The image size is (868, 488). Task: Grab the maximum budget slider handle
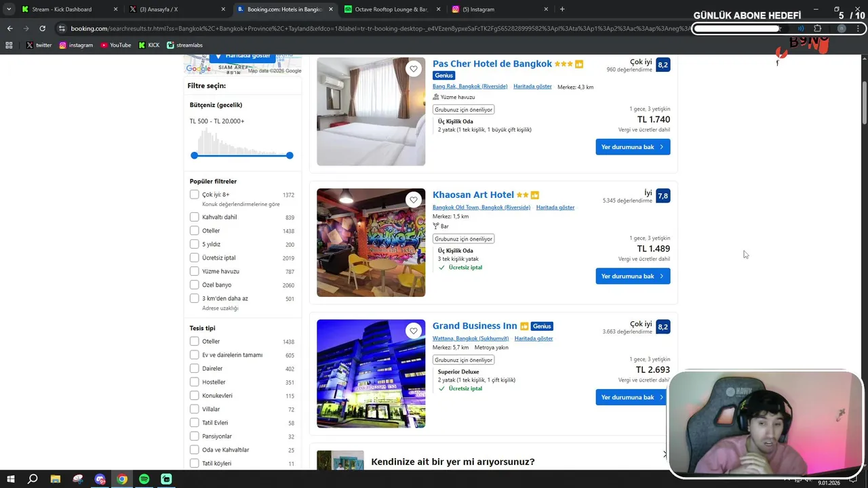coord(290,155)
